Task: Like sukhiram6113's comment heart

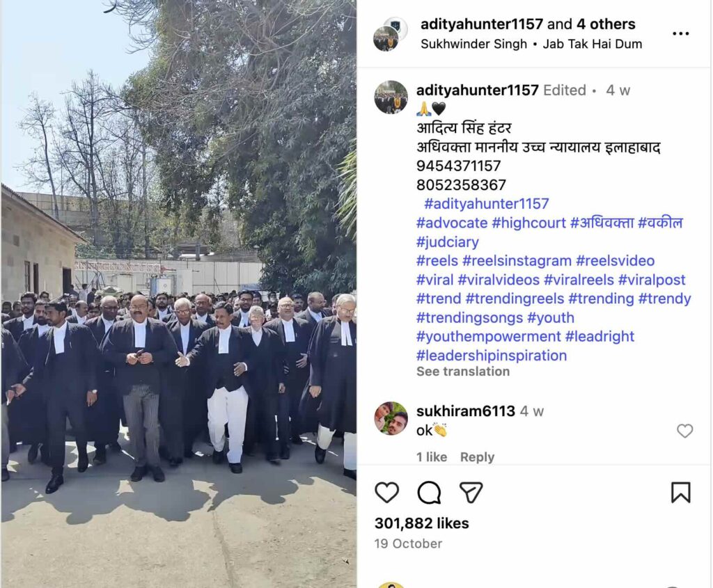Action: tap(685, 431)
